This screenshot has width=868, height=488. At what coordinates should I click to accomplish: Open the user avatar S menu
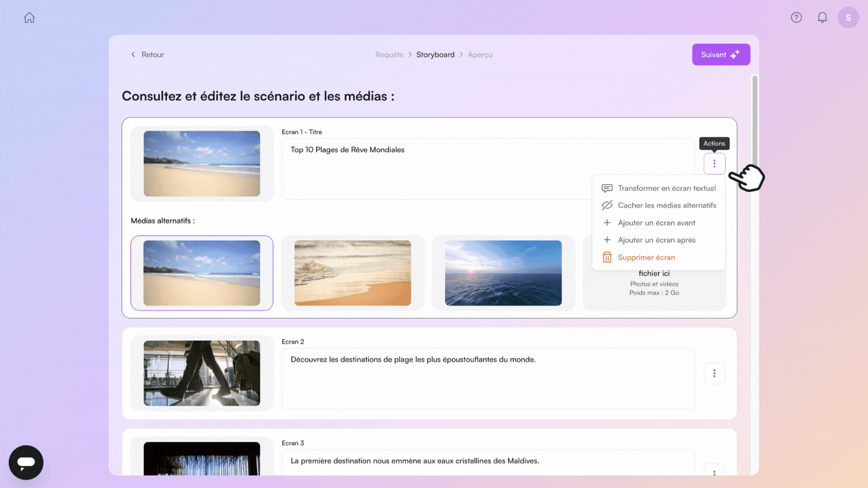(x=848, y=18)
